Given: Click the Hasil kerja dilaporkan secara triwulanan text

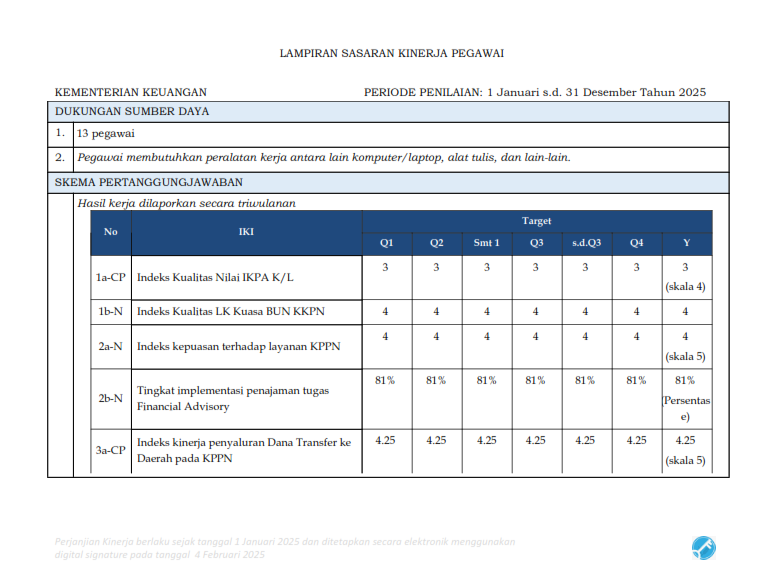Looking at the screenshot, I should [186, 203].
